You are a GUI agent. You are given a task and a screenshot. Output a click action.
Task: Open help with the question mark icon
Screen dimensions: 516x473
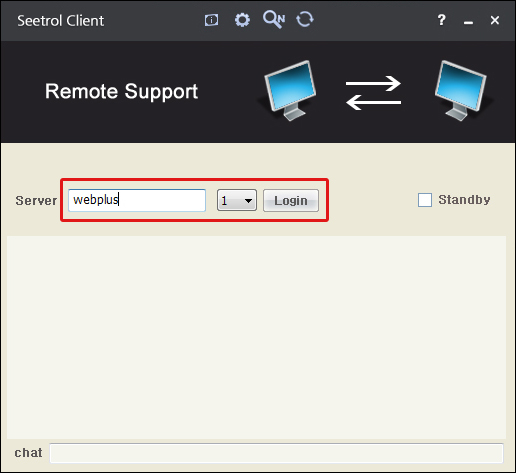pos(441,20)
